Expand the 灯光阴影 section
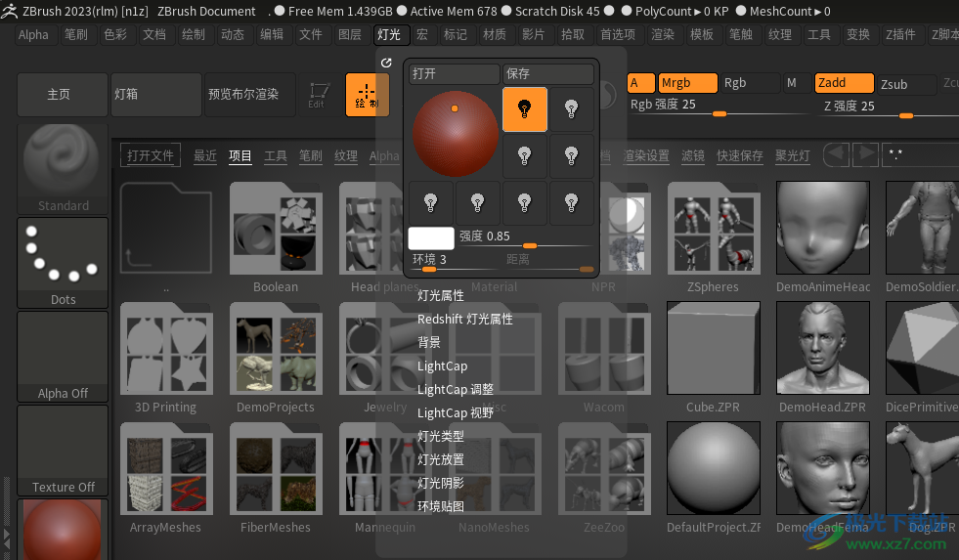Viewport: 959px width, 560px height. [440, 483]
